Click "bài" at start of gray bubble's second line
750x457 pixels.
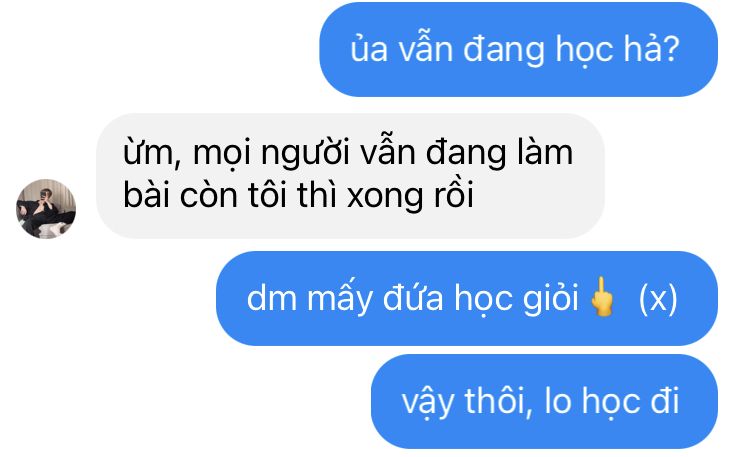pyautogui.click(x=146, y=194)
